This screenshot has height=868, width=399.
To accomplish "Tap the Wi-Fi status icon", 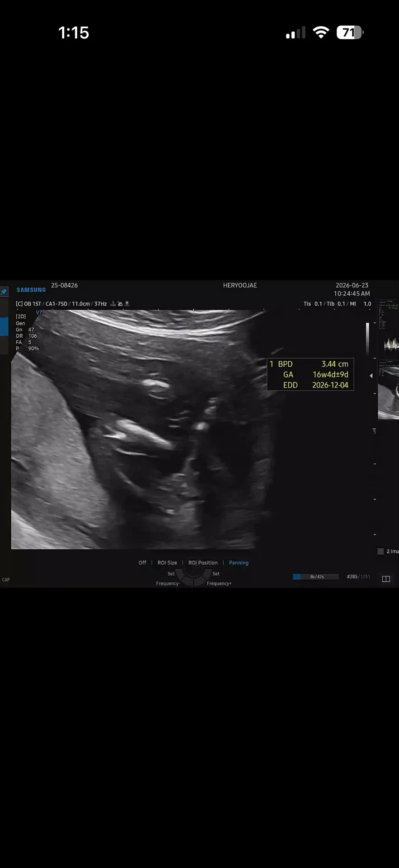I will coord(321,32).
